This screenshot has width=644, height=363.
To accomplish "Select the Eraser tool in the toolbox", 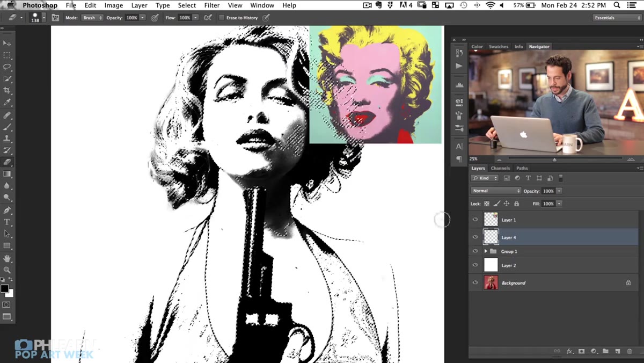I will point(7,162).
